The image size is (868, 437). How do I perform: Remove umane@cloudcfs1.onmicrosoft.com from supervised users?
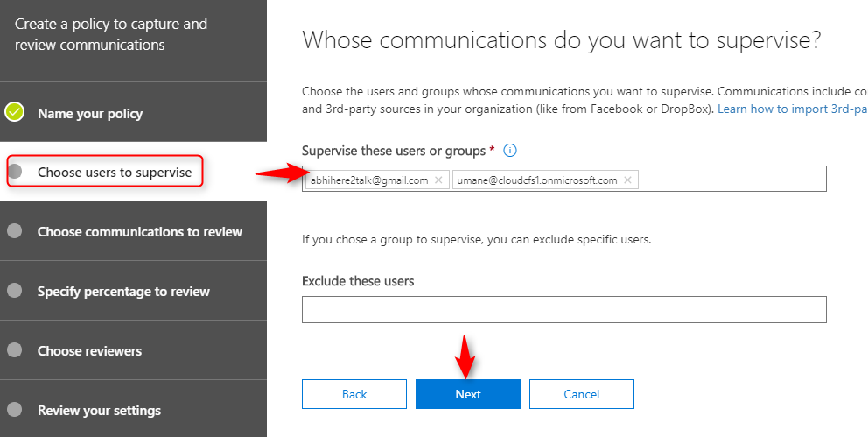coord(627,180)
